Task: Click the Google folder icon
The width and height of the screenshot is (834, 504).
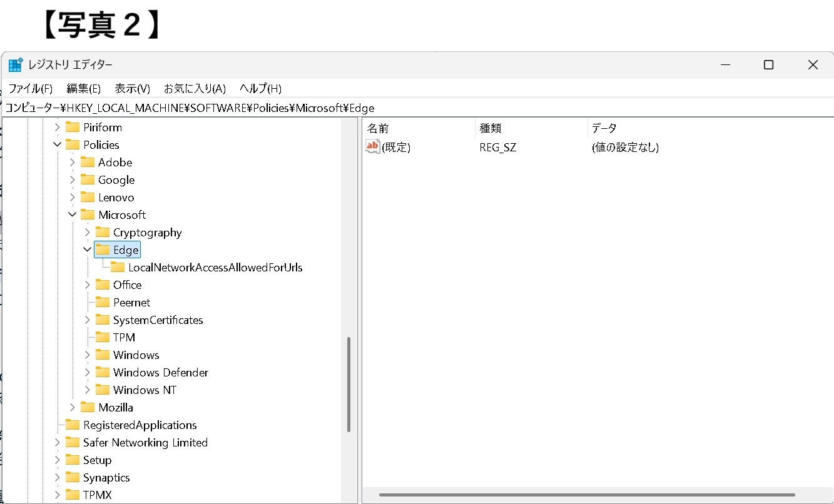Action: click(88, 180)
